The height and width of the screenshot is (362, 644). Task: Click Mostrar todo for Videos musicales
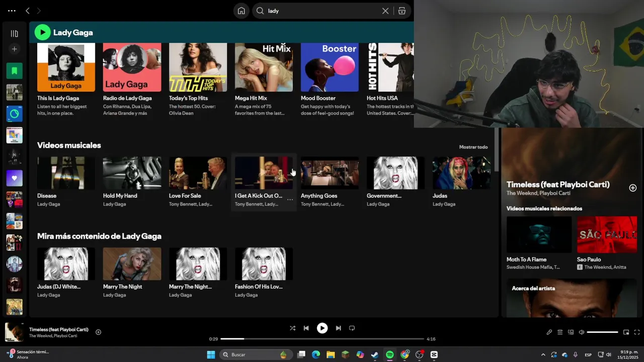pos(473,147)
